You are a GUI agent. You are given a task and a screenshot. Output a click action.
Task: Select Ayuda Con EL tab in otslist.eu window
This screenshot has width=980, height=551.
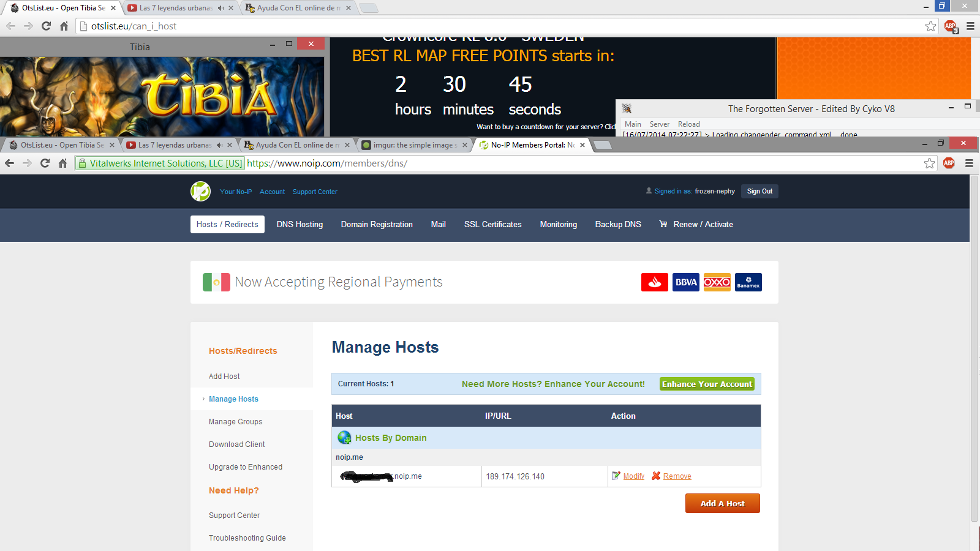click(298, 8)
